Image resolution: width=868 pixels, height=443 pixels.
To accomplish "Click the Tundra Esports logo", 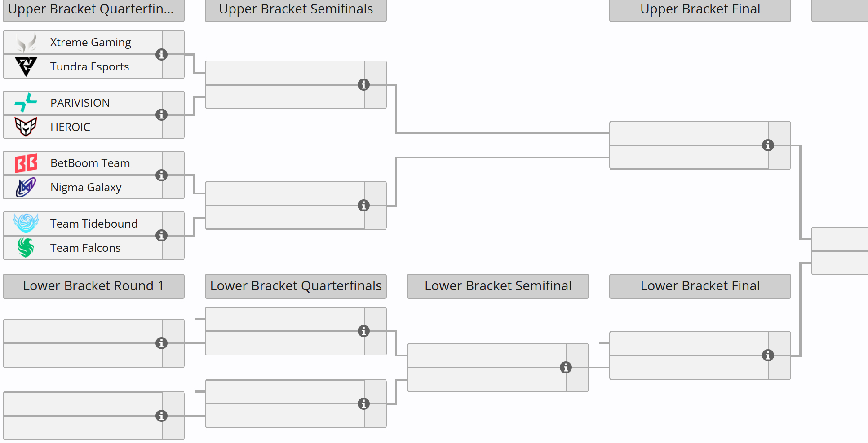I will [x=26, y=66].
